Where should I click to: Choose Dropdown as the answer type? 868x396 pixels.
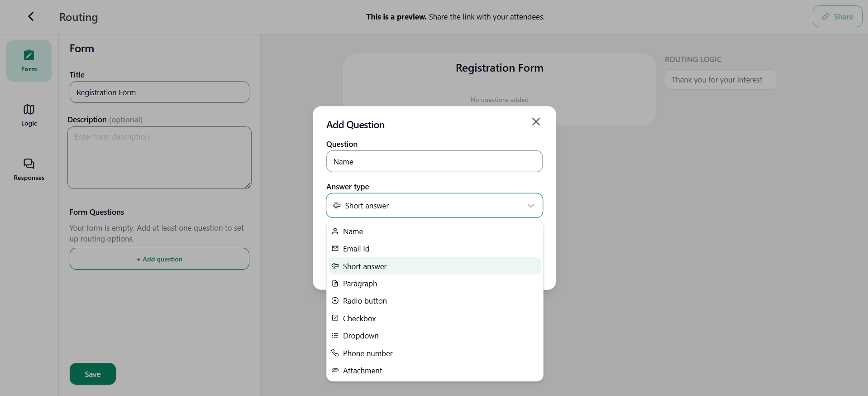pyautogui.click(x=361, y=336)
